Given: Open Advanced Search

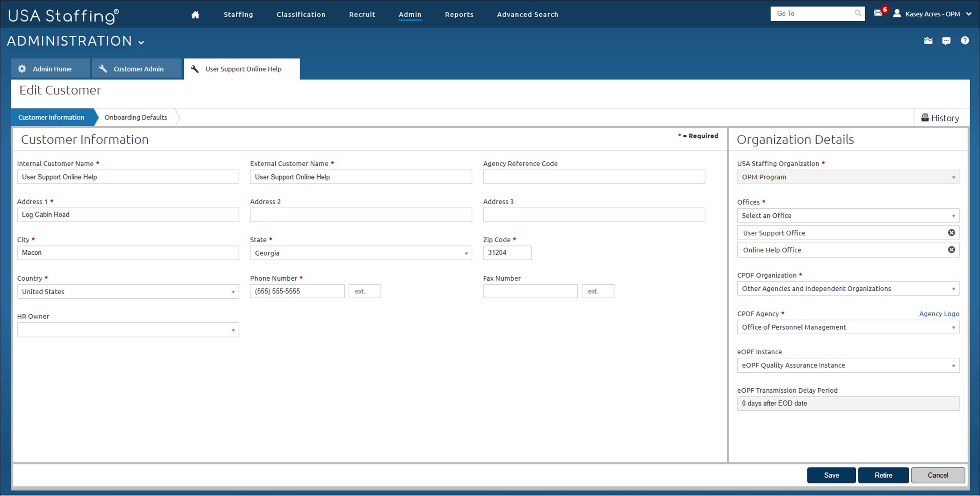Looking at the screenshot, I should [x=528, y=14].
